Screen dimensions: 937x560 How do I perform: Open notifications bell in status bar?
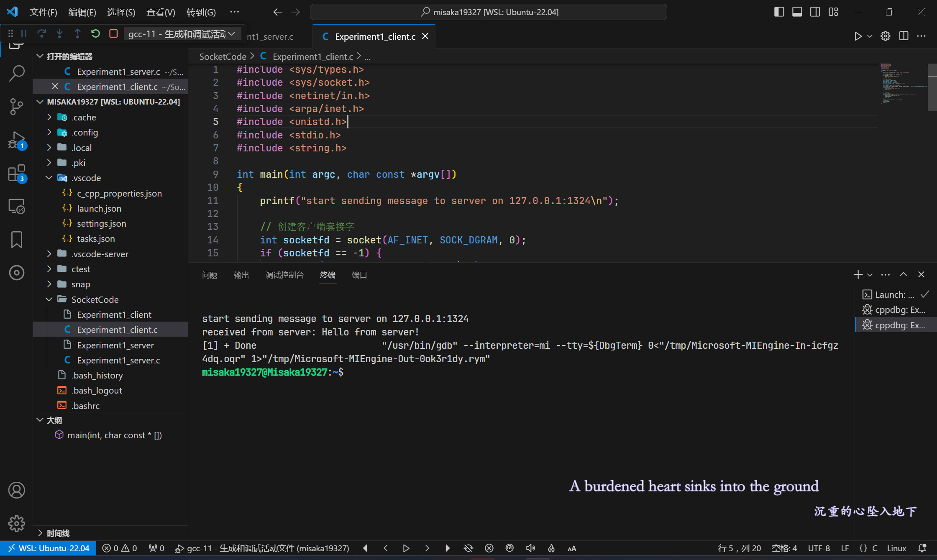pos(922,548)
